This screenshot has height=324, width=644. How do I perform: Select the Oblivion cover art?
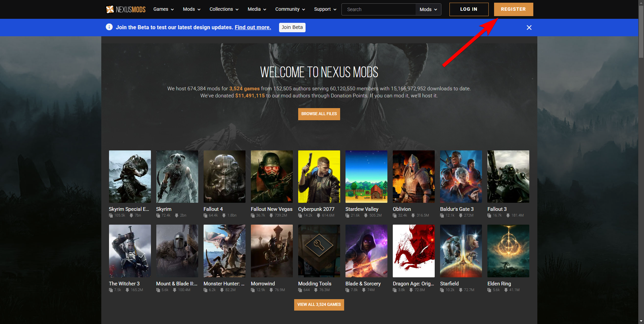[x=414, y=177]
